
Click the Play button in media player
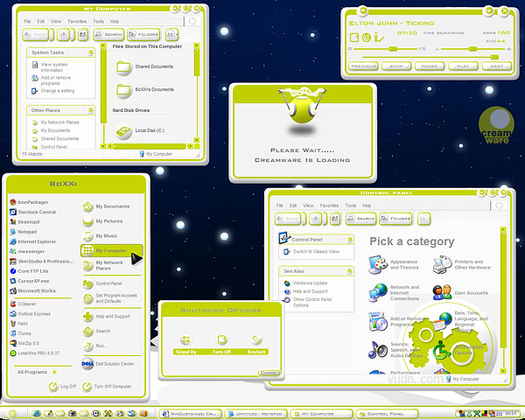pyautogui.click(x=463, y=66)
